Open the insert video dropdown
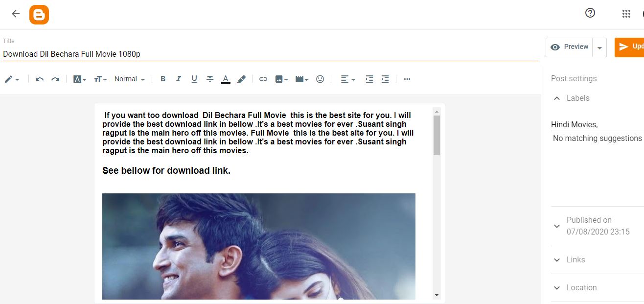 click(302, 79)
